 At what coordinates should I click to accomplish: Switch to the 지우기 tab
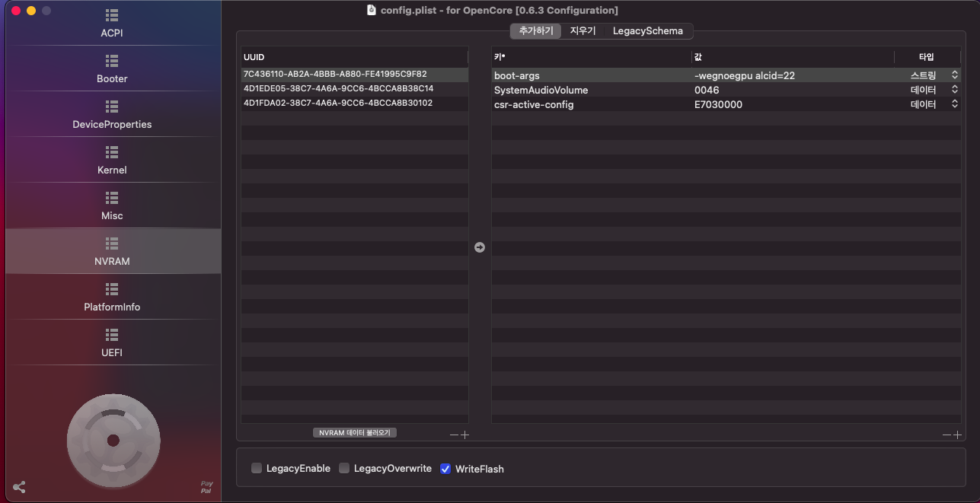[x=583, y=31]
